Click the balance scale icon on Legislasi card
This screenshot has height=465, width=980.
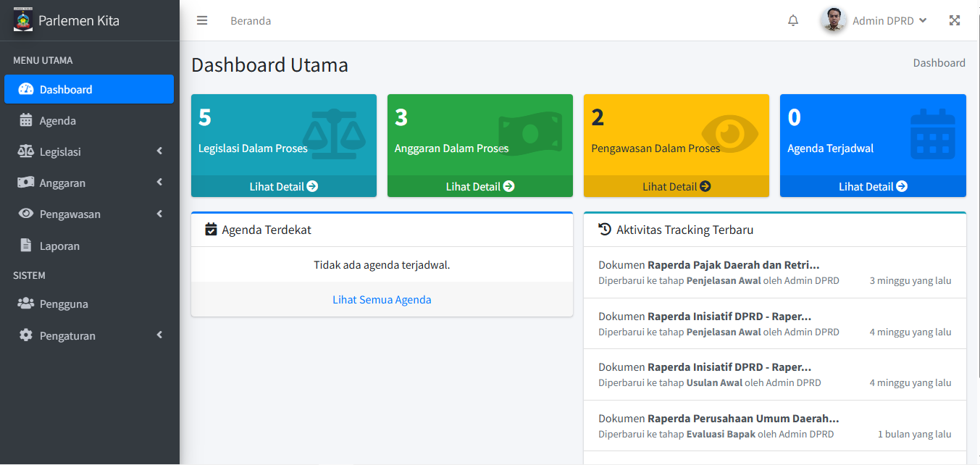tap(334, 134)
